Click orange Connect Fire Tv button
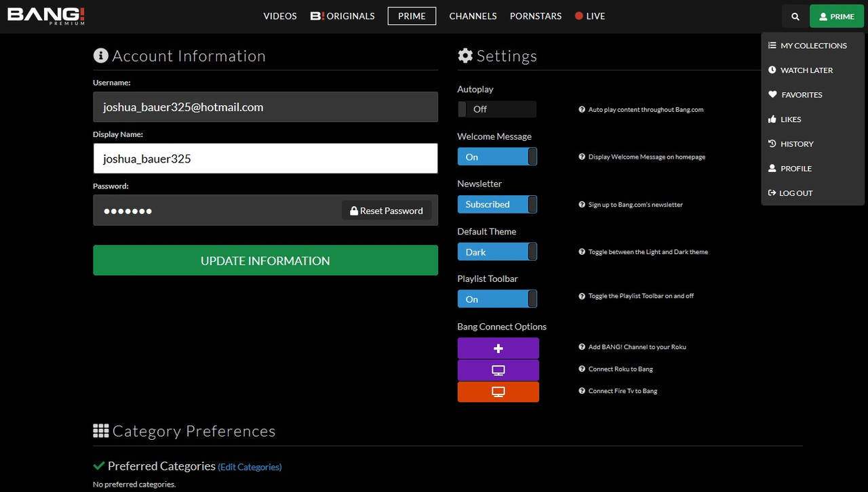Viewport: 868px width, 492px height. point(498,392)
